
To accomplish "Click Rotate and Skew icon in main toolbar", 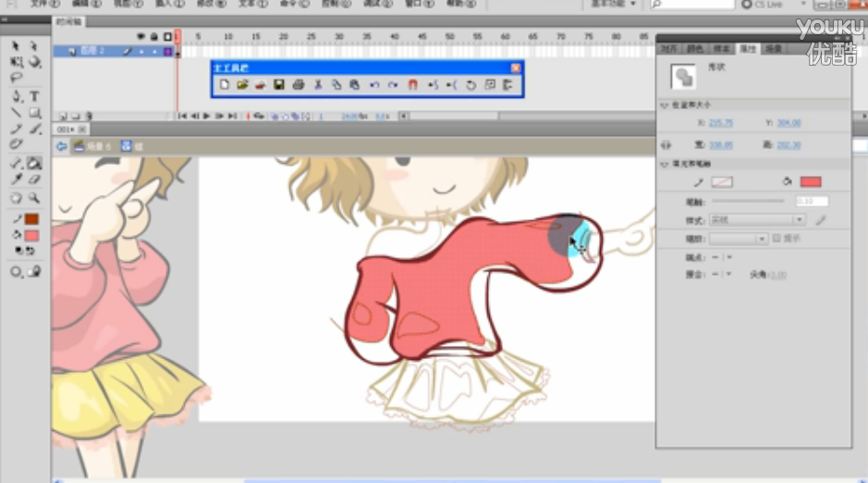I will [471, 85].
